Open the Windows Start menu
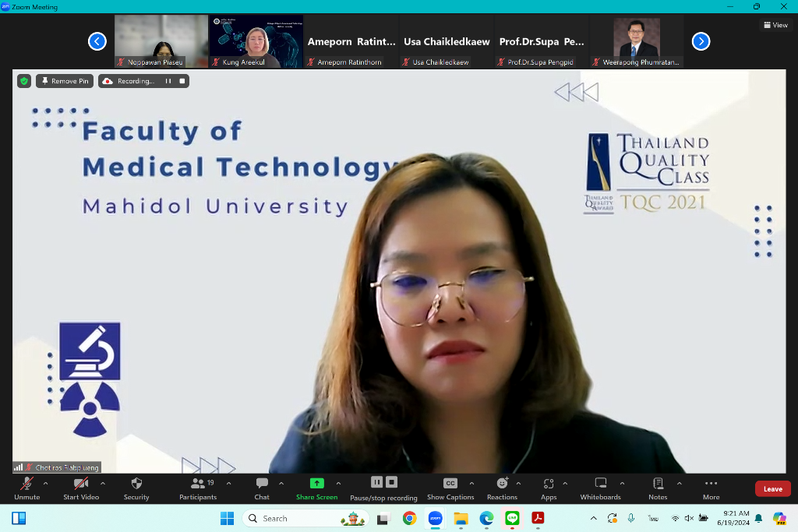The height and width of the screenshot is (532, 798). pos(227,518)
